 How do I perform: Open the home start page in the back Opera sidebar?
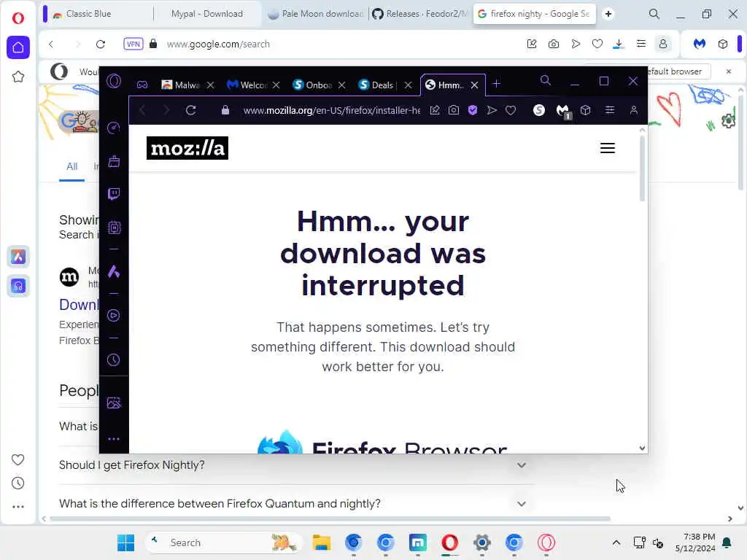point(18,47)
